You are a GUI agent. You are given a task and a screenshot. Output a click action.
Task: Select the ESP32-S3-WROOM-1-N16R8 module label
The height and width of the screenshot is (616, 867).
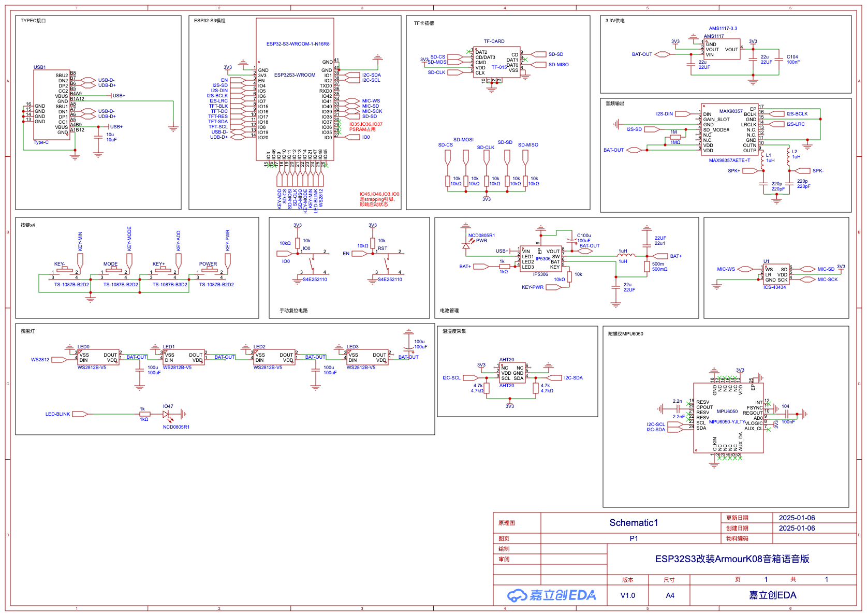pos(298,44)
